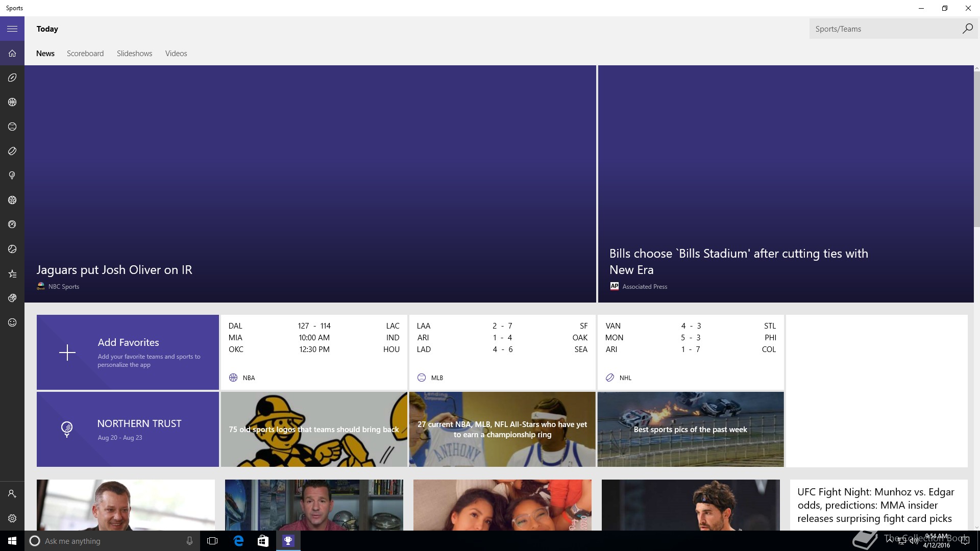Open the tennis player with headband thumbnail
Image resolution: width=980 pixels, height=551 pixels.
[x=691, y=505]
